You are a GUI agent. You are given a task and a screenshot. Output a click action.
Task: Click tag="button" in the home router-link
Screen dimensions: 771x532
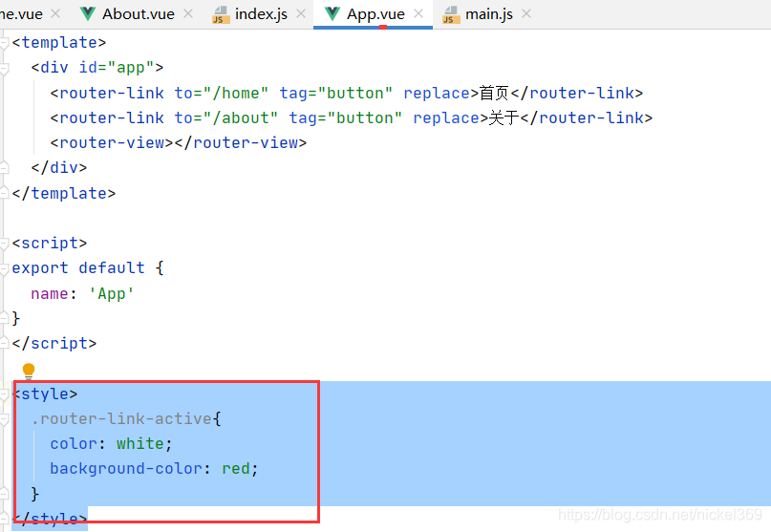336,93
